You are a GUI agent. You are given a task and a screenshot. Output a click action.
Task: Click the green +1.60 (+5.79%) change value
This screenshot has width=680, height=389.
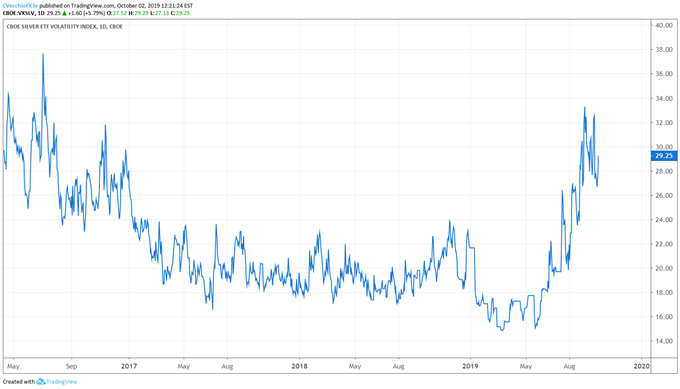coord(87,13)
